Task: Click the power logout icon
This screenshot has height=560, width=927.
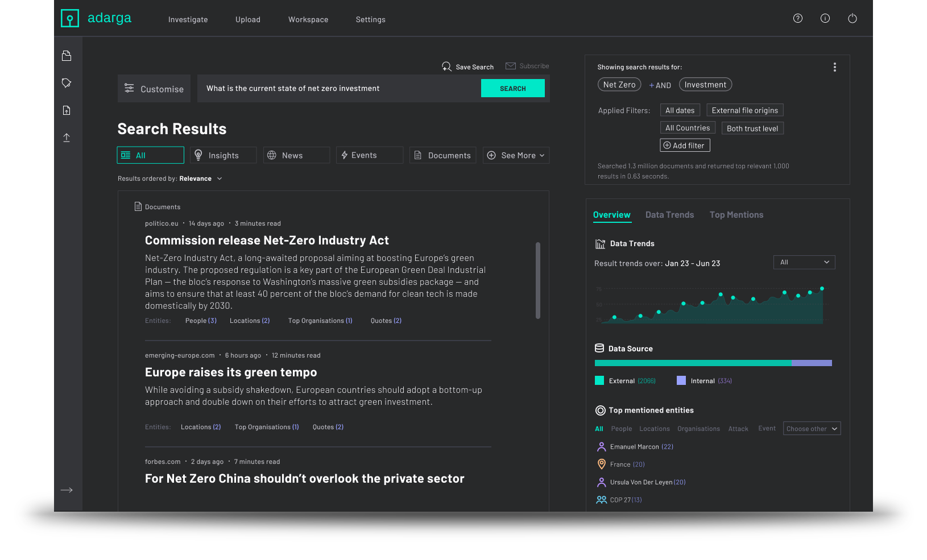Action: [x=852, y=19]
